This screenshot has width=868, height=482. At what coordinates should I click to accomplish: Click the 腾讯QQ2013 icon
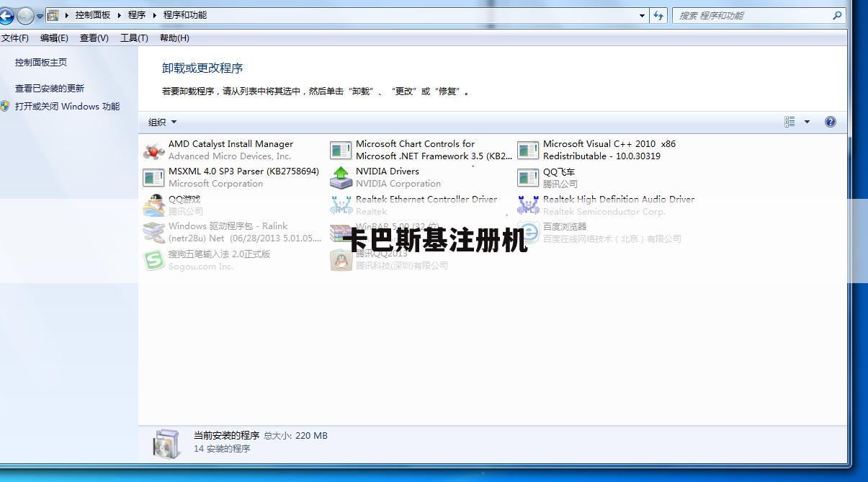341,260
